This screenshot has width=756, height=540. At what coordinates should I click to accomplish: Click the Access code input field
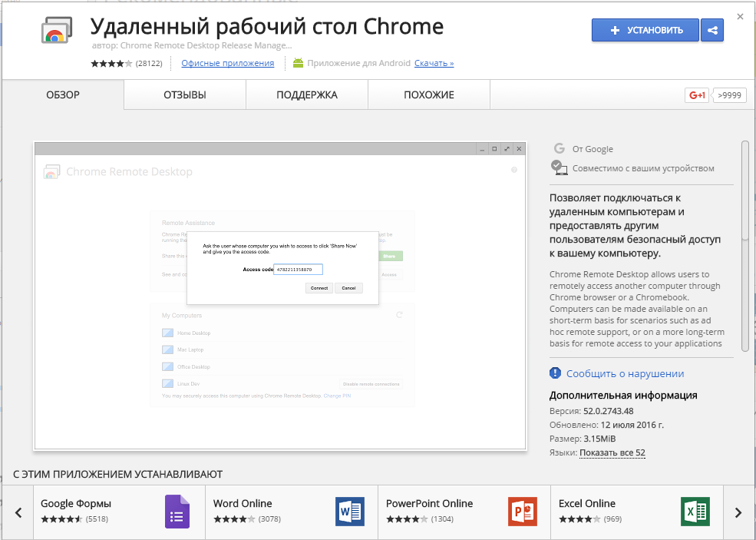[300, 269]
